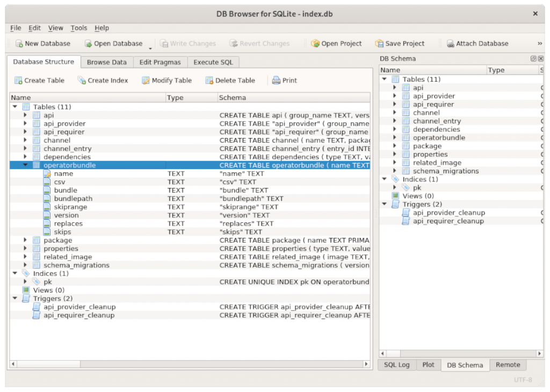Print the database structure
Viewport: 550px width, 392px height.
click(x=284, y=80)
